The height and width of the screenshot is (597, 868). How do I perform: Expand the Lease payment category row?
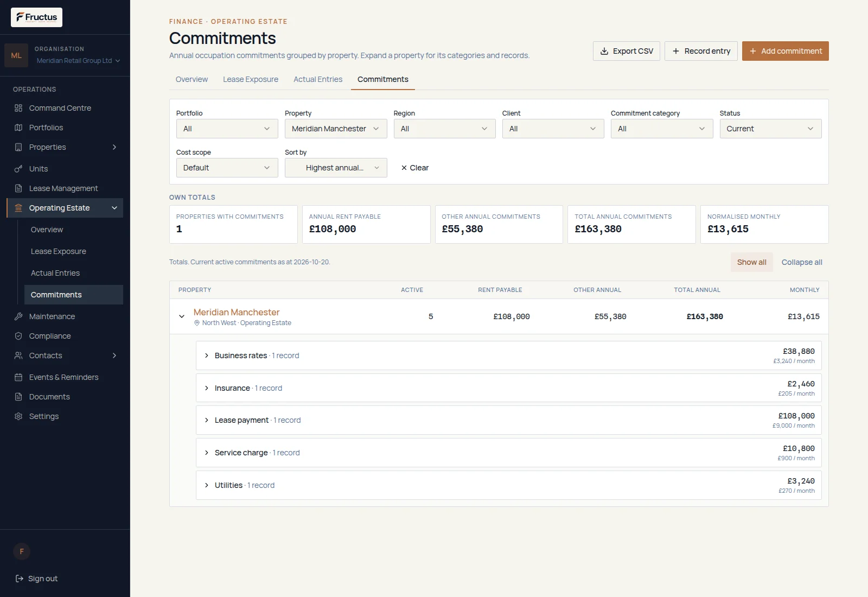click(508, 420)
